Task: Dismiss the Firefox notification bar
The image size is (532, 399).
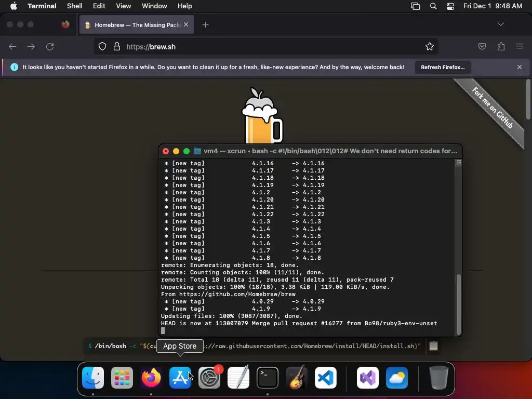Action: 520,67
